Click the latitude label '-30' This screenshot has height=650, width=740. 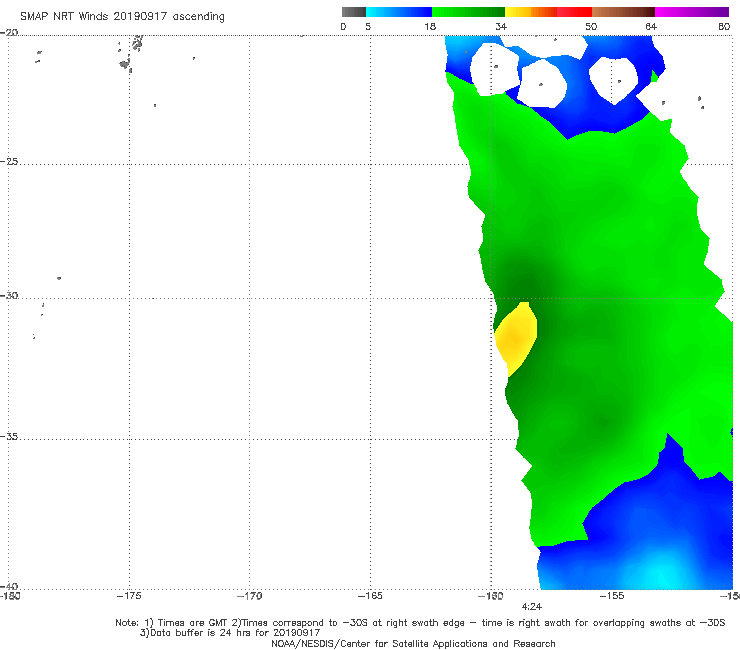pos(9,296)
